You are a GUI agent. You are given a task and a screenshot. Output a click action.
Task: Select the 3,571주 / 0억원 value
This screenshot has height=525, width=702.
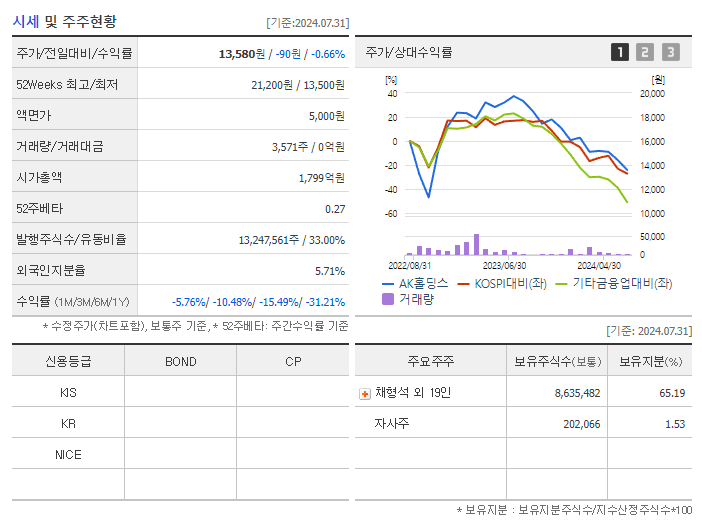[x=308, y=147]
